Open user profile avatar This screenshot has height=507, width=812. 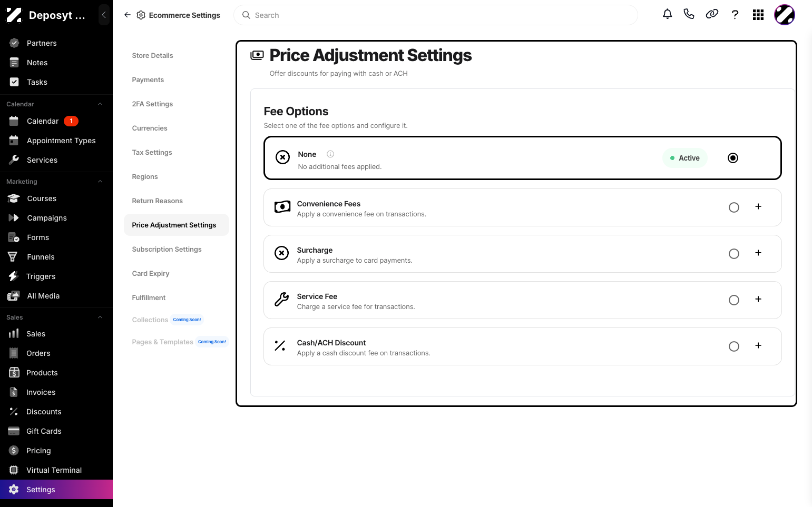coord(785,15)
